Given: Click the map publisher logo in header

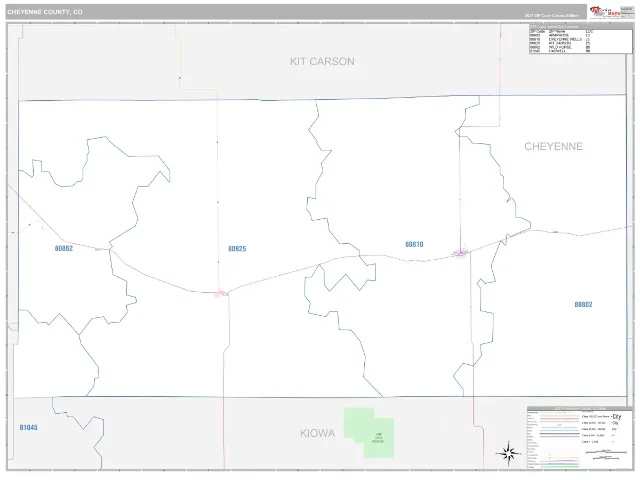Looking at the screenshot, I should 605,12.
